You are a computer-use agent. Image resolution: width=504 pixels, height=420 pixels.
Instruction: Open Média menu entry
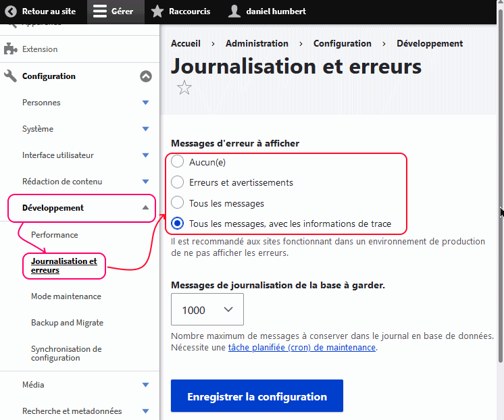(x=33, y=385)
